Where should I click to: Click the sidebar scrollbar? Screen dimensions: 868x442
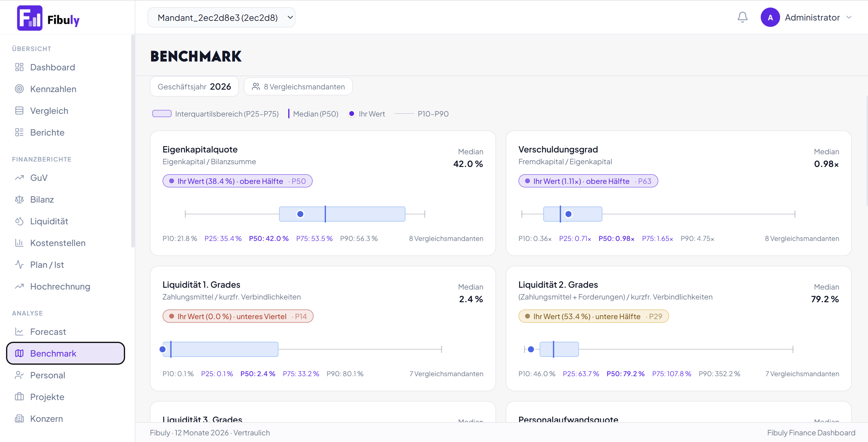pos(133,141)
